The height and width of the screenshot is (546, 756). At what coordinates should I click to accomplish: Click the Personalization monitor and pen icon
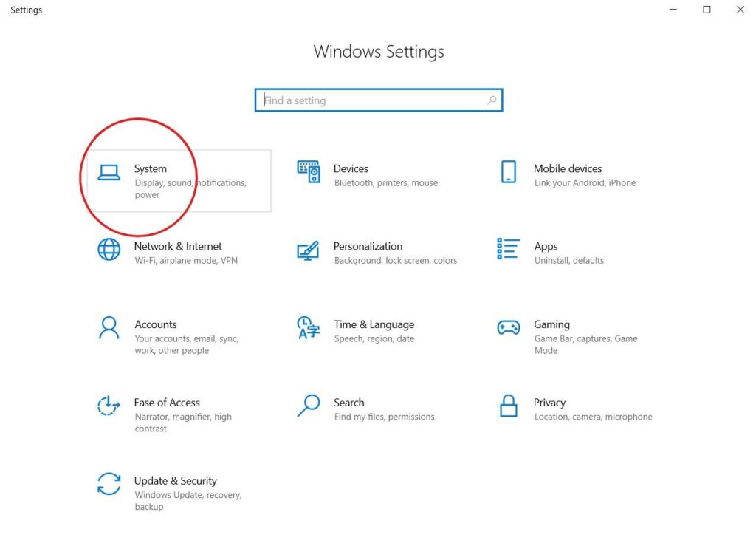(308, 250)
